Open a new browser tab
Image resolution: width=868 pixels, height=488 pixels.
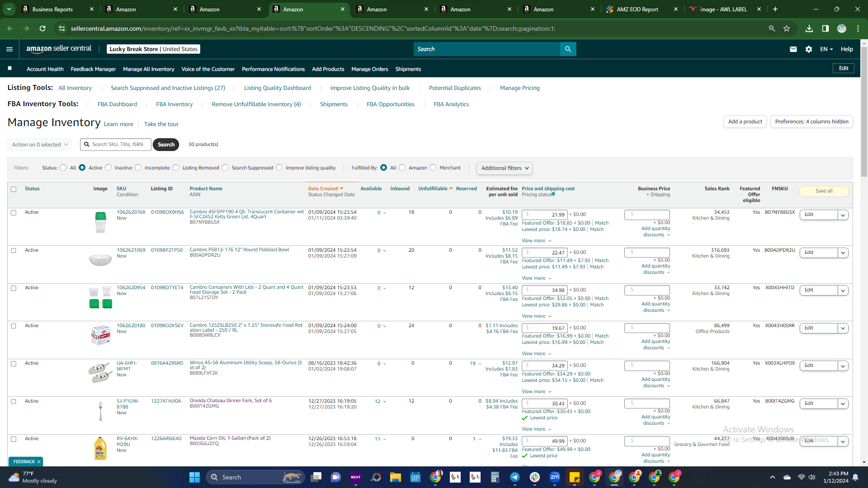[x=775, y=9]
